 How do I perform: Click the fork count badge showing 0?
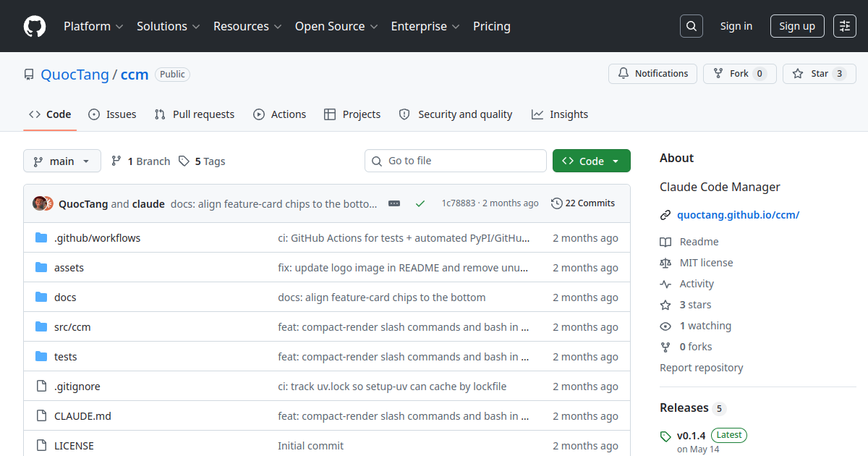759,74
